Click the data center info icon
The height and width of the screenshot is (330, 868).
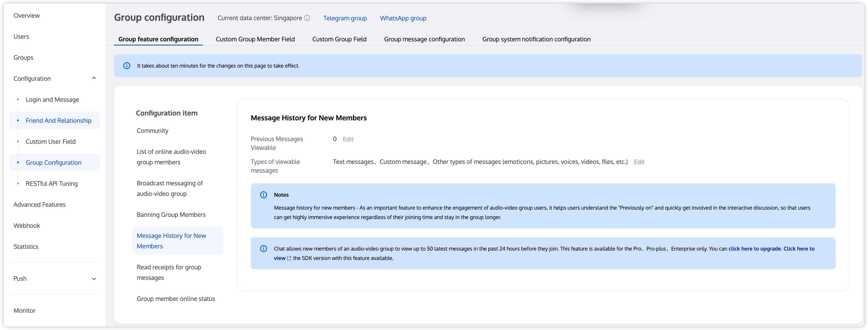click(x=307, y=18)
